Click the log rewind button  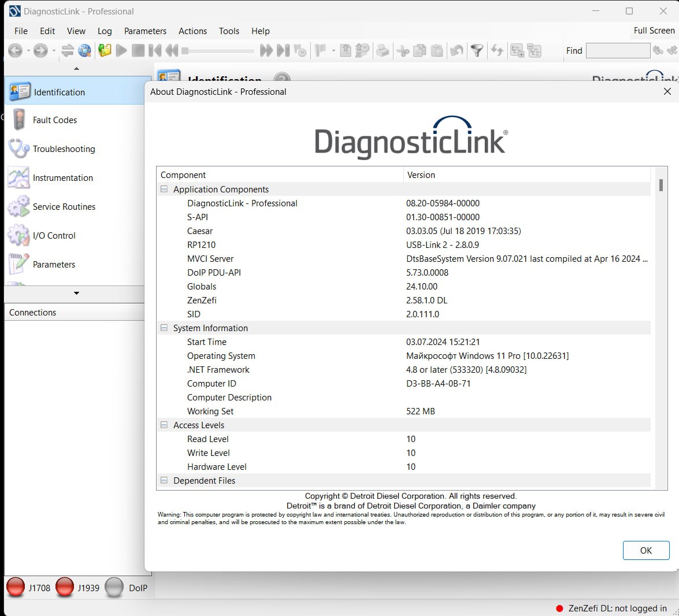point(172,51)
